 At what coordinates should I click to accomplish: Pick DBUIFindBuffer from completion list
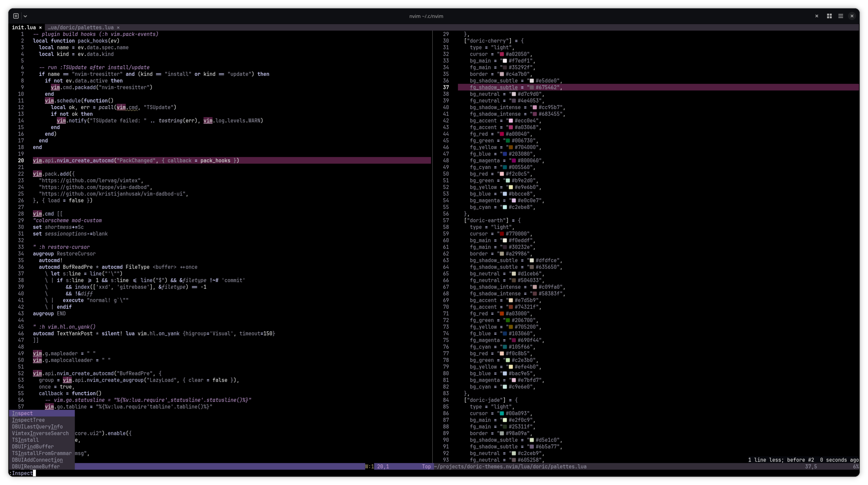(42, 447)
